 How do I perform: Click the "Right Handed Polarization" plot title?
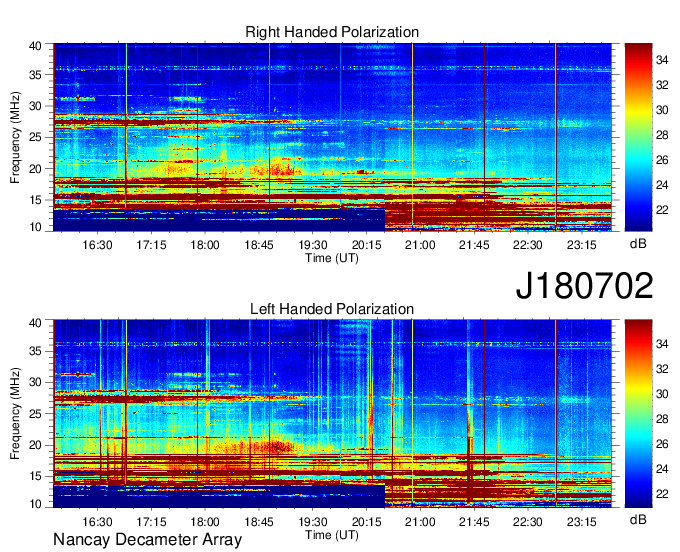tap(332, 32)
